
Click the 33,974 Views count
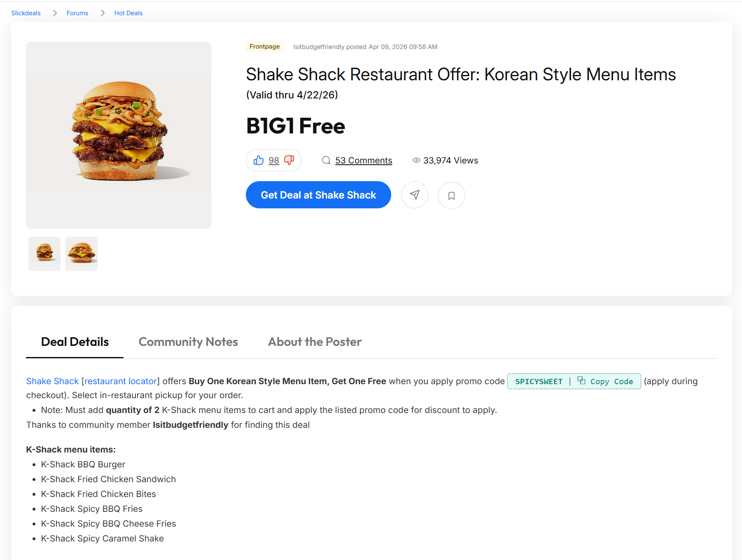450,161
